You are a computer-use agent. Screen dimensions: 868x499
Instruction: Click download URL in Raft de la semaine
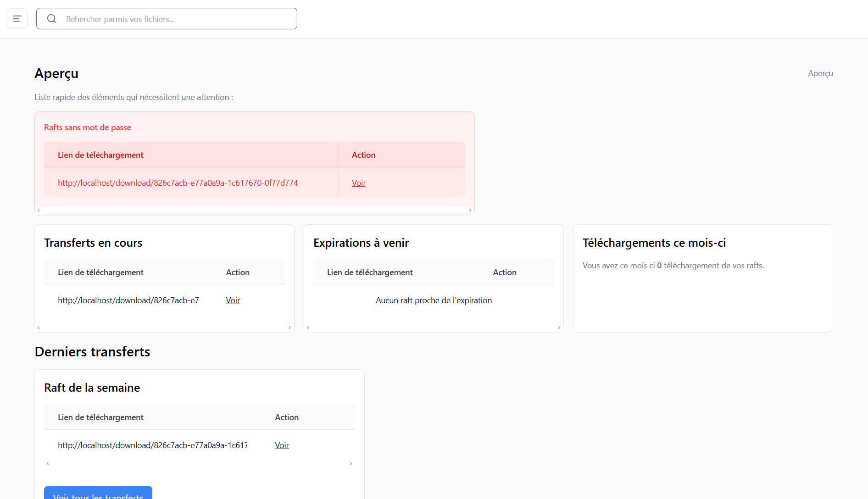coord(152,445)
